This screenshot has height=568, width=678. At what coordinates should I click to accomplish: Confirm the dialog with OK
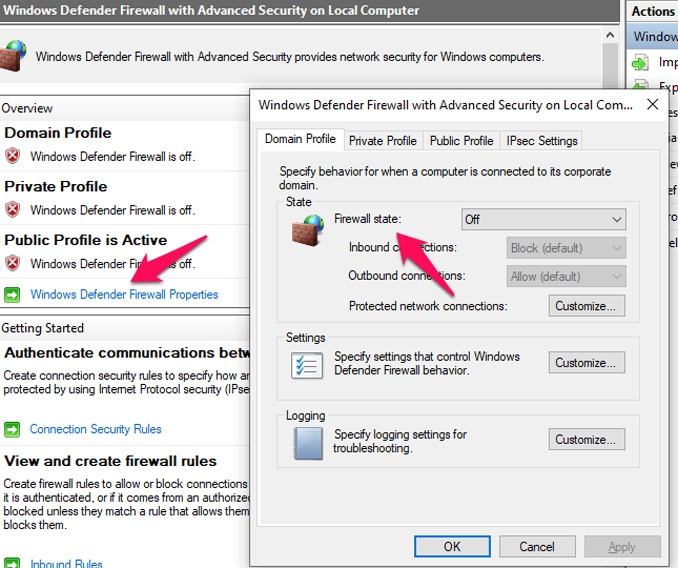[452, 547]
